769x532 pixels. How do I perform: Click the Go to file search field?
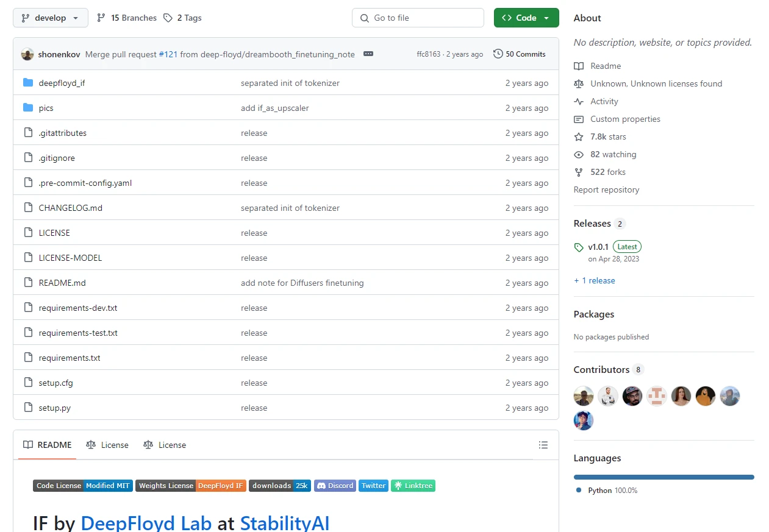point(418,18)
